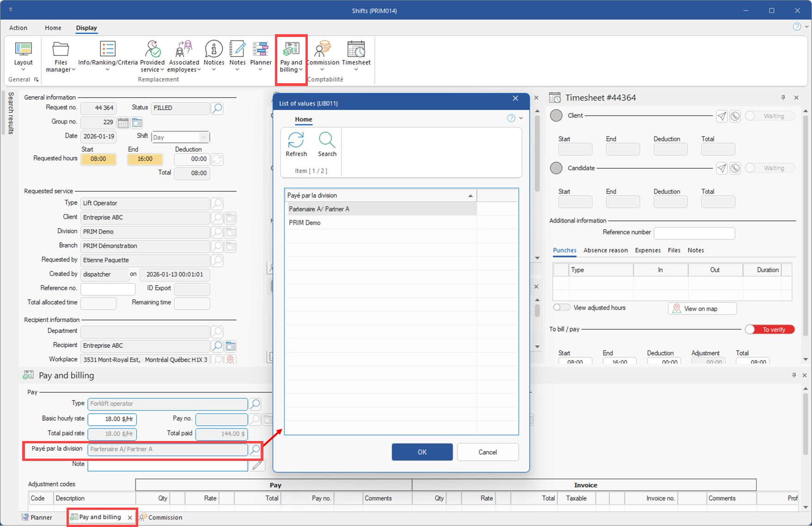
Task: Toggle the View adjusted hours switch
Action: pyautogui.click(x=562, y=307)
